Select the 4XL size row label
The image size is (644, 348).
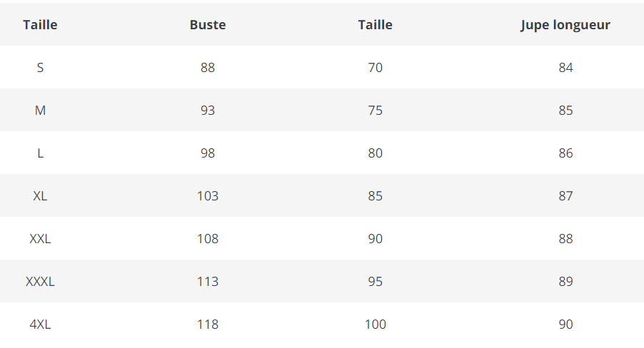click(x=40, y=324)
